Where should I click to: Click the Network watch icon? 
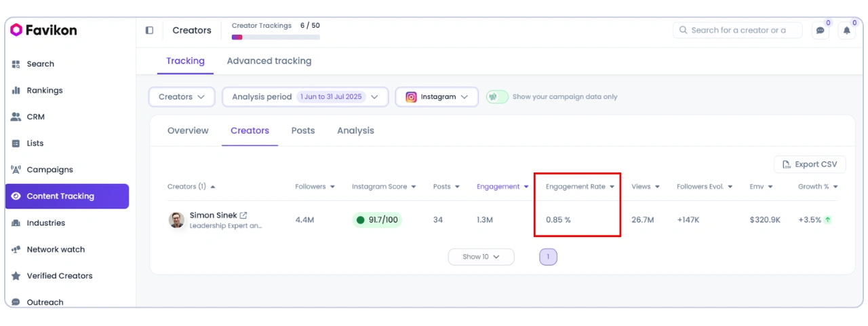click(16, 249)
